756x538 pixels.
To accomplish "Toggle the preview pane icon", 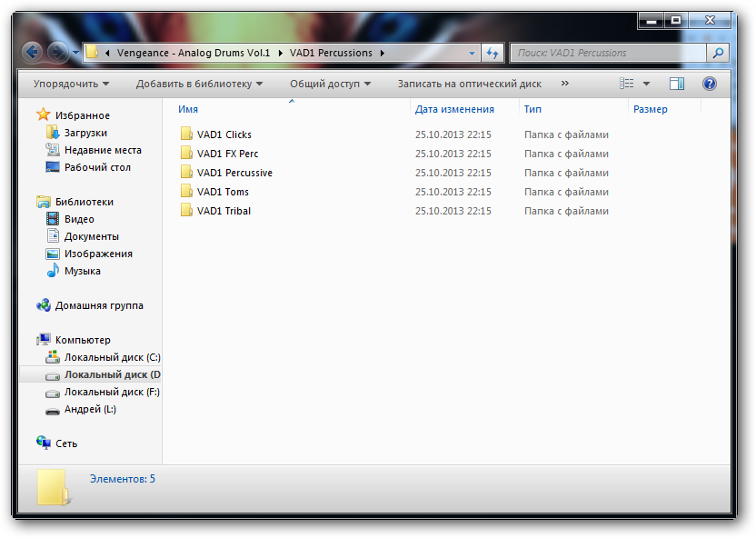I will point(677,84).
